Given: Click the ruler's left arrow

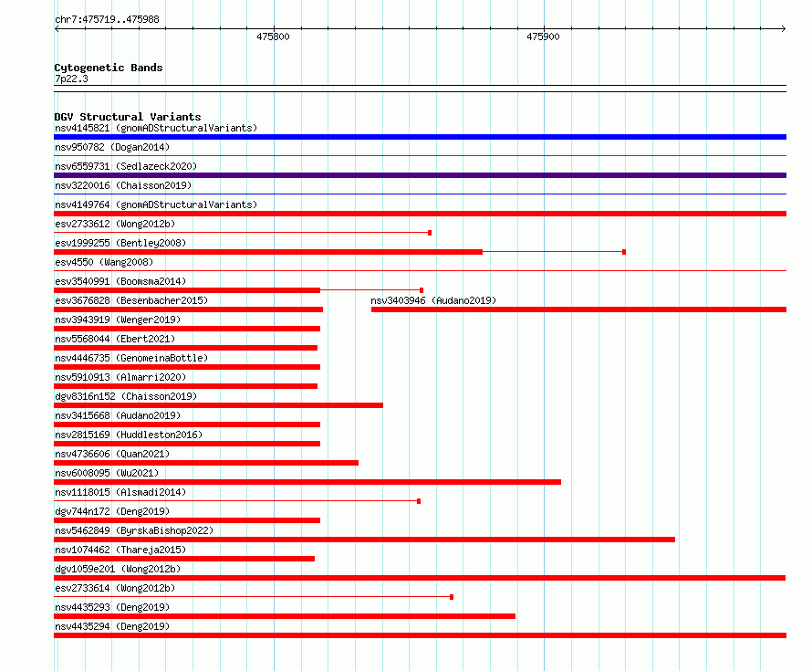Looking at the screenshot, I should point(57,29).
